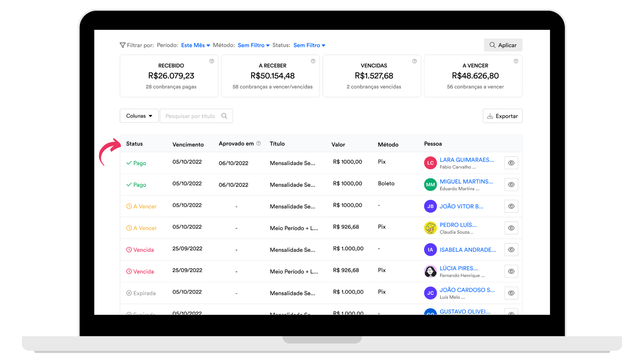View Miguel Martins charge via eye icon
The height and width of the screenshot is (362, 644).
(511, 185)
